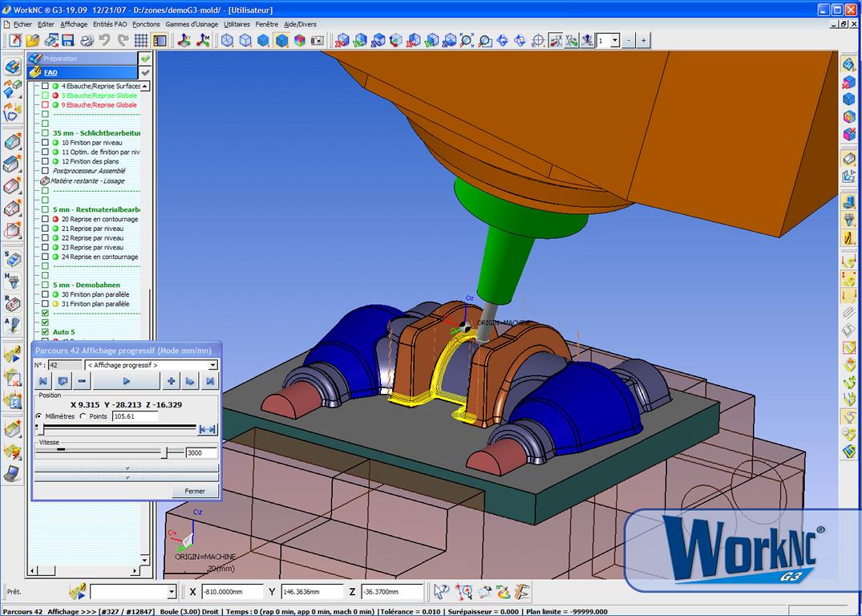Select the Millimètres radio button
862x616 pixels.
[38, 416]
